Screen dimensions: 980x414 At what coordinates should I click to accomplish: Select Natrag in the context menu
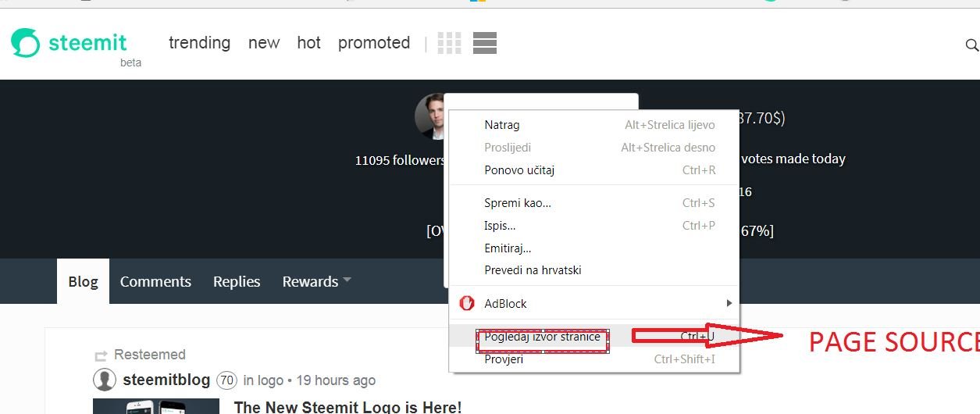(594, 125)
